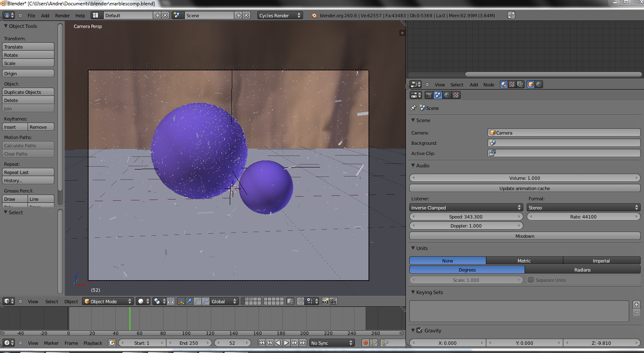This screenshot has width=644, height=353.
Task: Click OpenGL render active viewport camera icon
Action: point(325,302)
